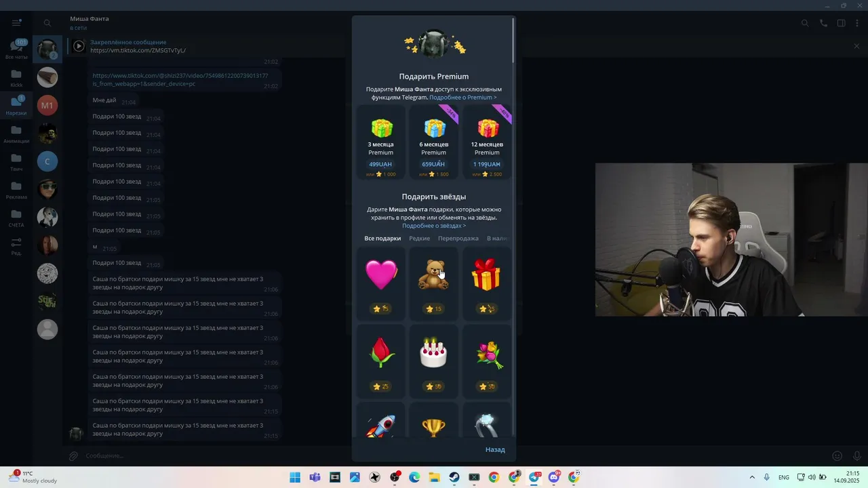Screen dimensions: 868x488
Task: Open the Kickk folder
Action: (x=16, y=78)
